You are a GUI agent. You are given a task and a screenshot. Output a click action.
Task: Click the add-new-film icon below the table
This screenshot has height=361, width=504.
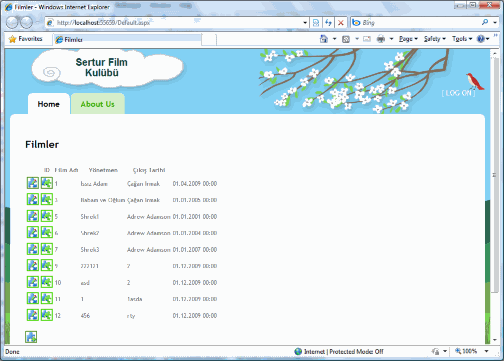click(31, 337)
